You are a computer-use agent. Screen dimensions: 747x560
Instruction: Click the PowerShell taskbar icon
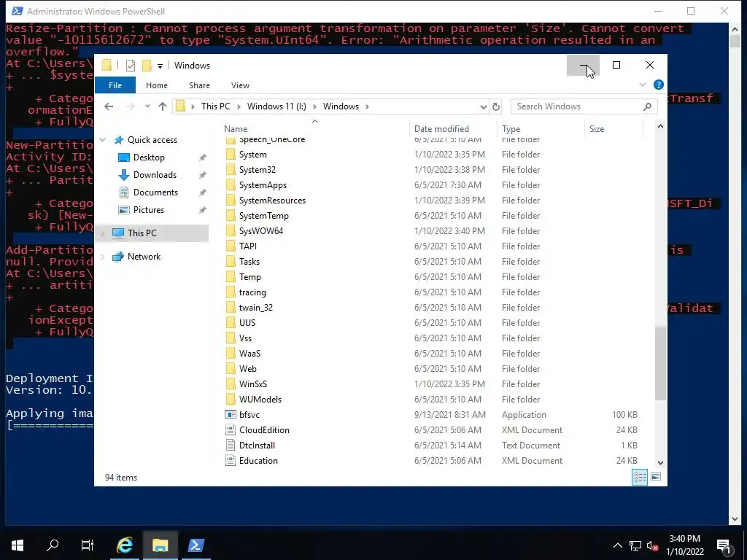point(196,545)
